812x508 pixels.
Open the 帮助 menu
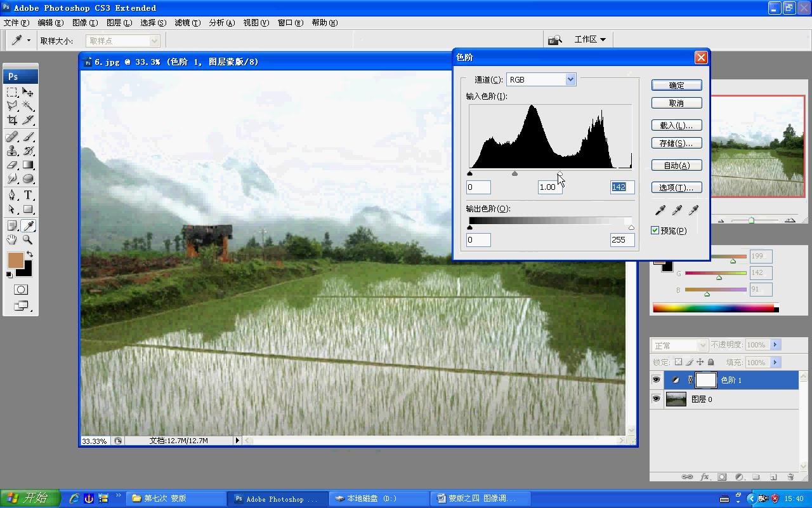(324, 22)
